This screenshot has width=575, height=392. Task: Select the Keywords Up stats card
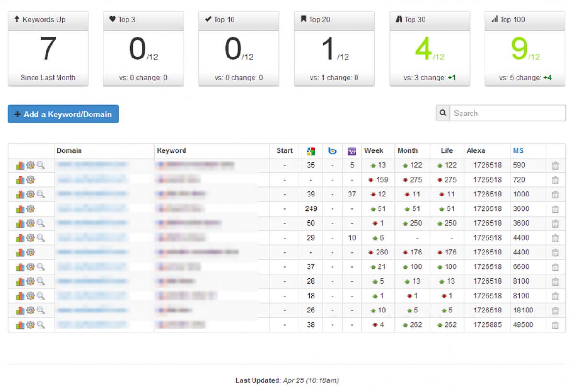click(x=48, y=49)
